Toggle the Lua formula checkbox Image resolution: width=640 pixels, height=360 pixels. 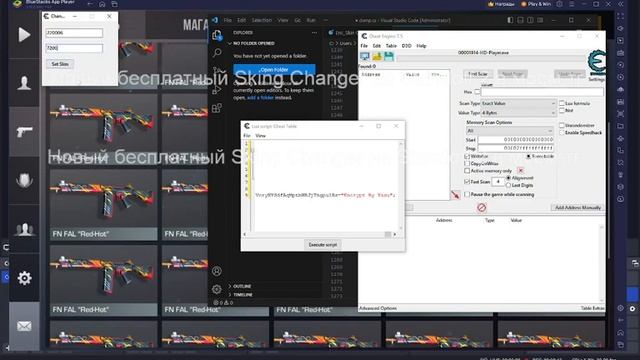pos(562,103)
